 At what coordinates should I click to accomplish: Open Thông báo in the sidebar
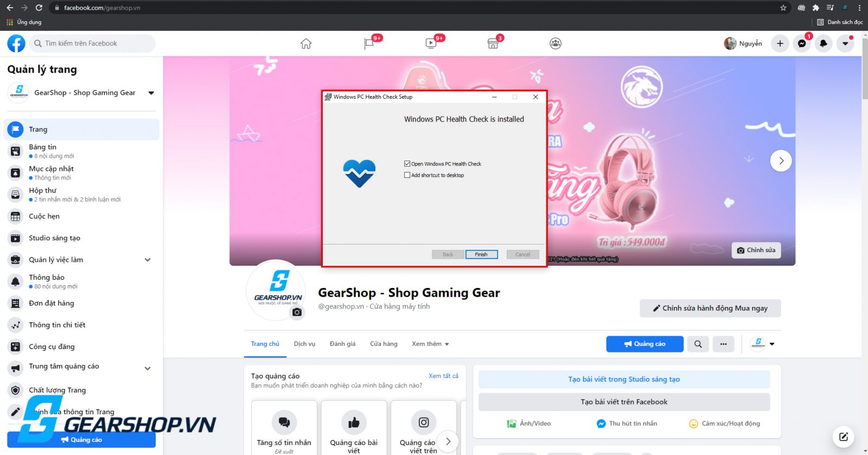click(x=82, y=281)
